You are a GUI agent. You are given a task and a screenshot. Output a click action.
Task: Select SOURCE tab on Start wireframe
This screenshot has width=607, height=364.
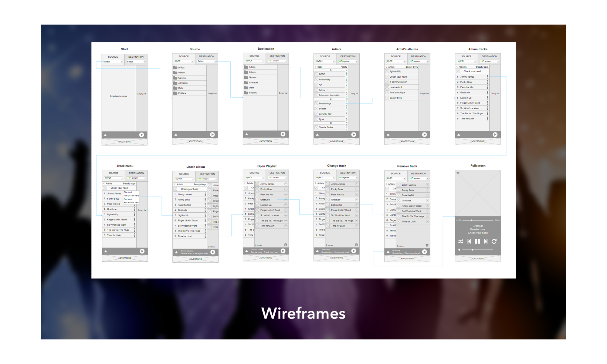coord(113,57)
